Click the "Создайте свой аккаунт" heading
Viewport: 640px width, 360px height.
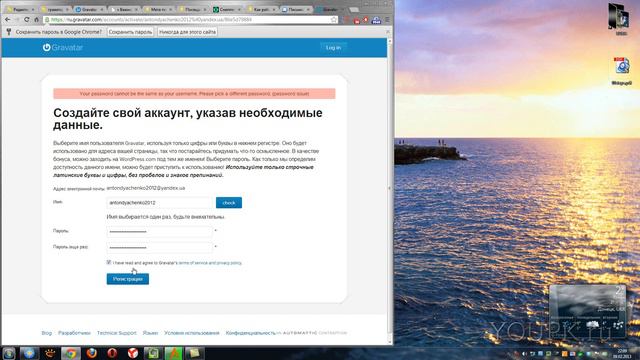tap(188, 119)
